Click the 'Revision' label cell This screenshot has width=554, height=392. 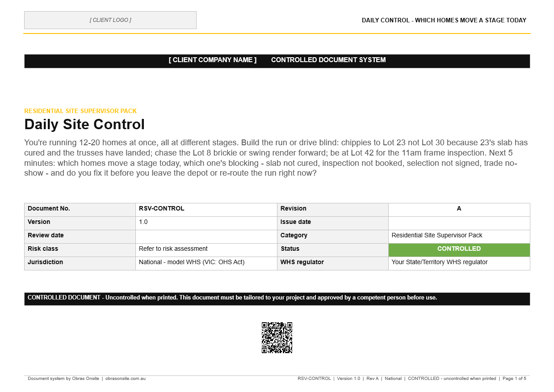pos(333,210)
